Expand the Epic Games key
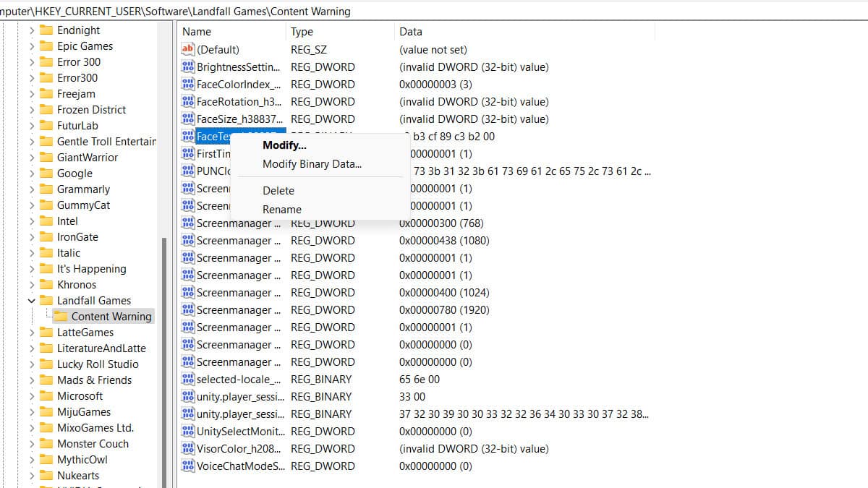Screen dimensions: 868x488 coord(31,46)
